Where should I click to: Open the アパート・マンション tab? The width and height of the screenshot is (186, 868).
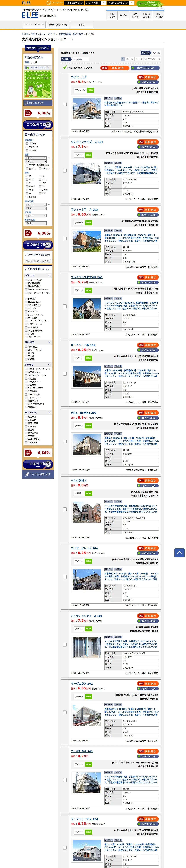click(34, 25)
